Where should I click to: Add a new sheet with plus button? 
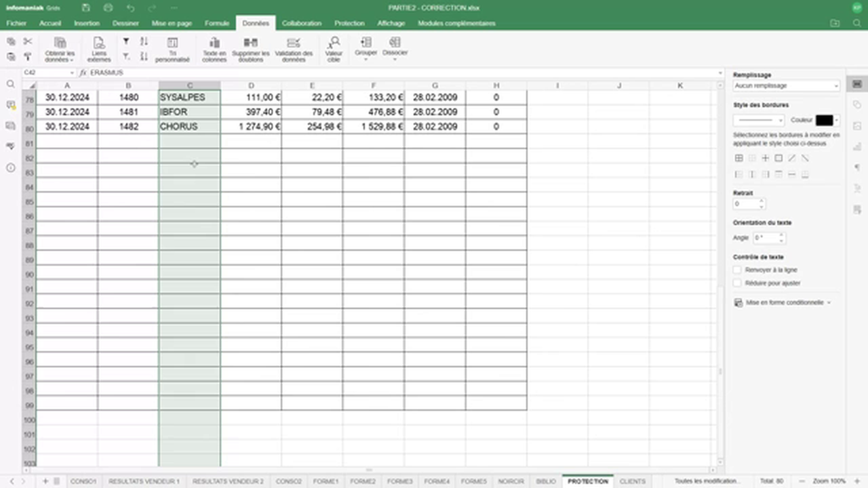coord(45,481)
